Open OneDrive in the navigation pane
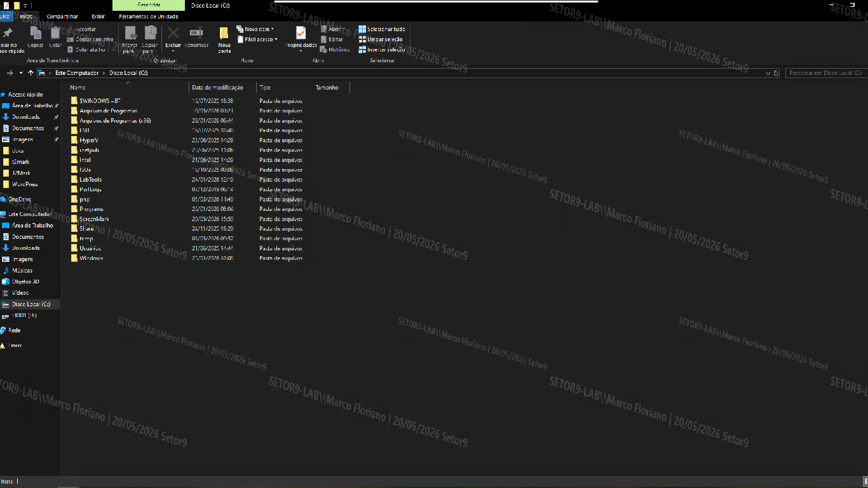Screen dimensions: 868x488 pos(15,199)
